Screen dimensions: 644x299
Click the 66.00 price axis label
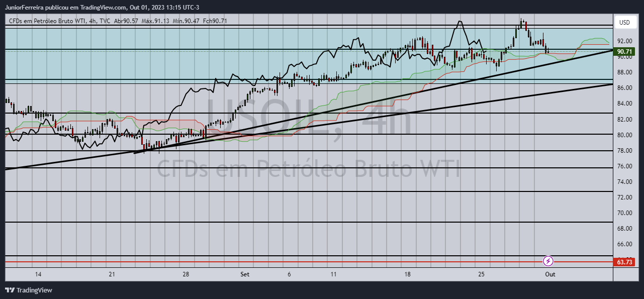tap(625, 244)
